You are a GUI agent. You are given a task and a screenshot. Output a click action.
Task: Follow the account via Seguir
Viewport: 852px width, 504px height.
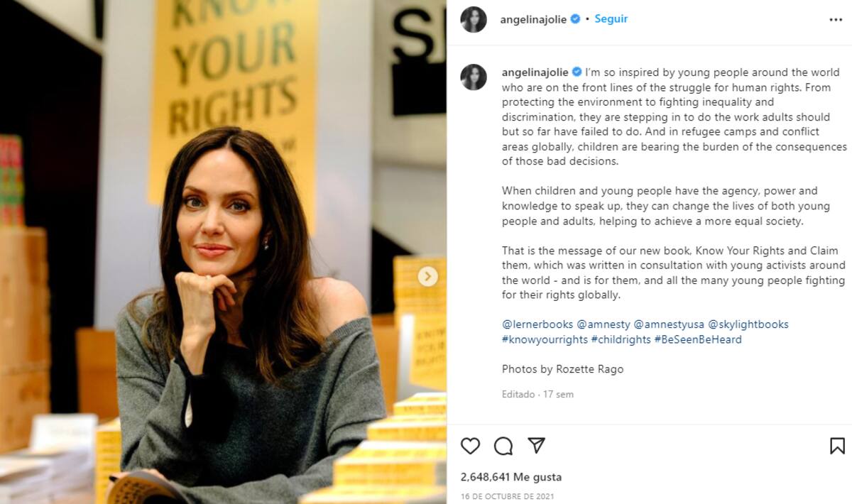611,19
